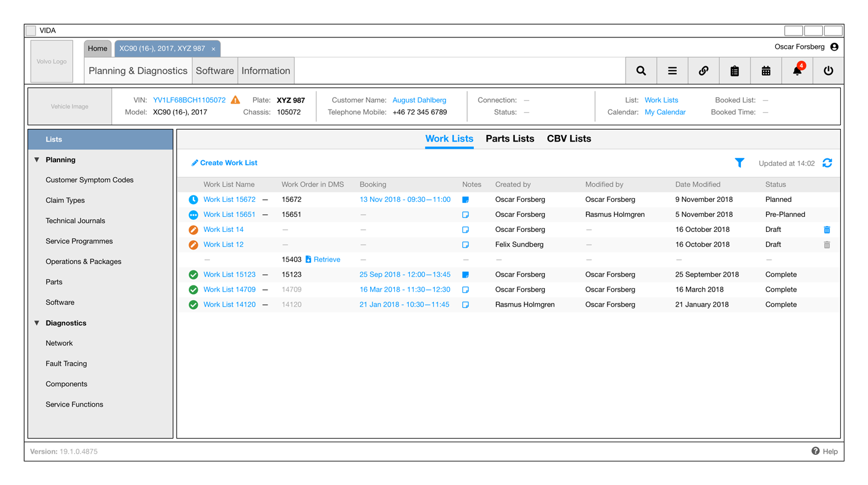Image resolution: width=868 pixels, height=485 pixels.
Task: Open Work List 15672
Action: (230, 199)
